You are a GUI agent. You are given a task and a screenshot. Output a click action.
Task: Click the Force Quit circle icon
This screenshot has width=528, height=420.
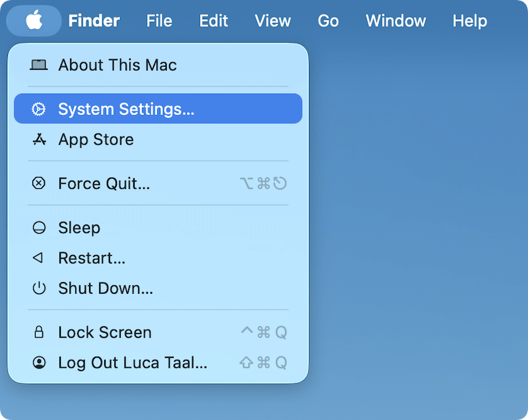[x=39, y=183]
